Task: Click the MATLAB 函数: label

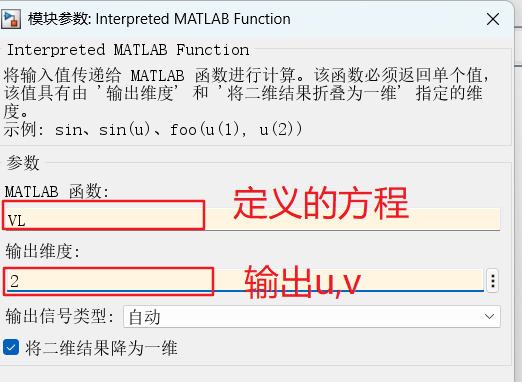Action: point(57,192)
